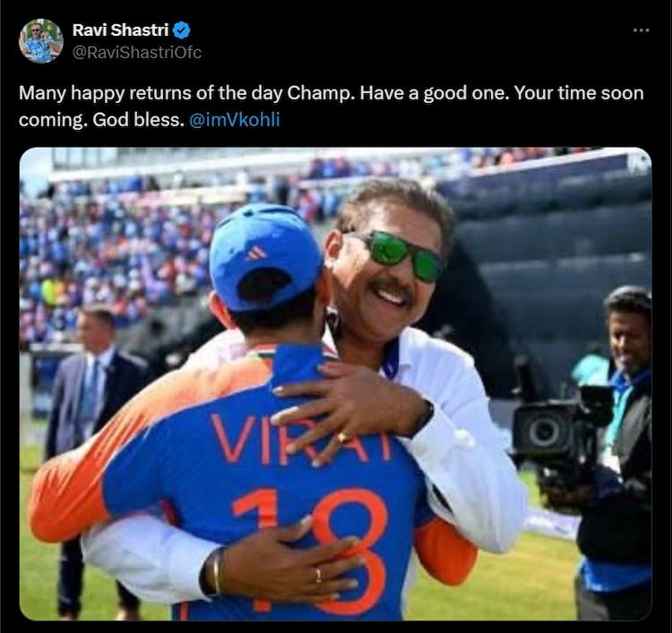672x633 pixels.
Task: Click the smiling man's moustache
Action: click(390, 287)
